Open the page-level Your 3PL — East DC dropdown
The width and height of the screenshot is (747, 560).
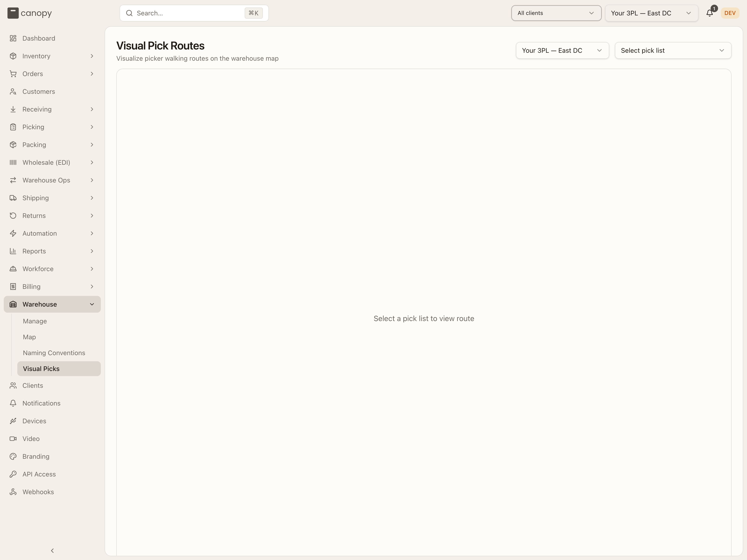point(562,51)
